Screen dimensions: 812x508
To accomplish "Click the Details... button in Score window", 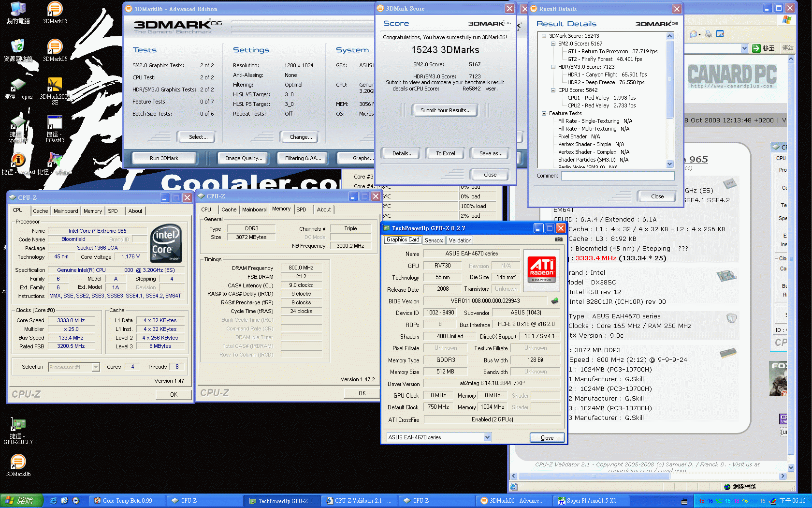I will tap(402, 153).
